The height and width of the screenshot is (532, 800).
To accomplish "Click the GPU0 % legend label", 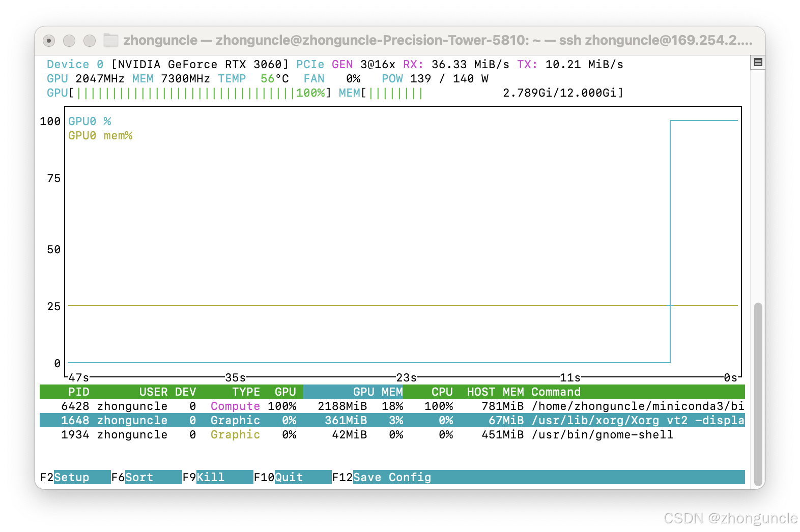I will [90, 121].
